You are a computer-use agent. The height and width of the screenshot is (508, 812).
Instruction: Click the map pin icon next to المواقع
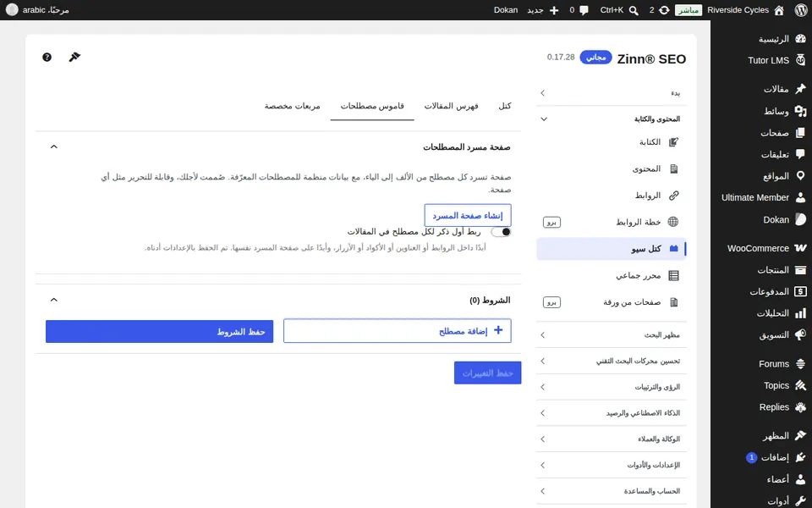[801, 176]
